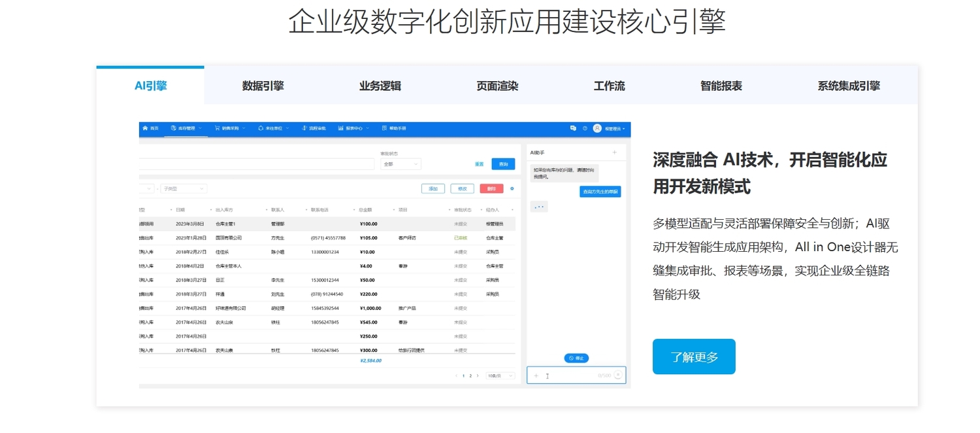Click the round send icon in chat input

[x=617, y=375]
